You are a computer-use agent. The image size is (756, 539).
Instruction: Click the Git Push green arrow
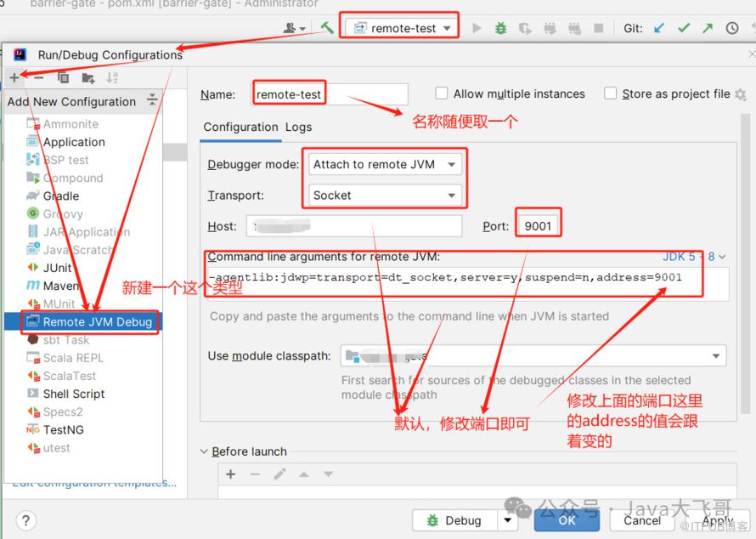pyautogui.click(x=708, y=28)
